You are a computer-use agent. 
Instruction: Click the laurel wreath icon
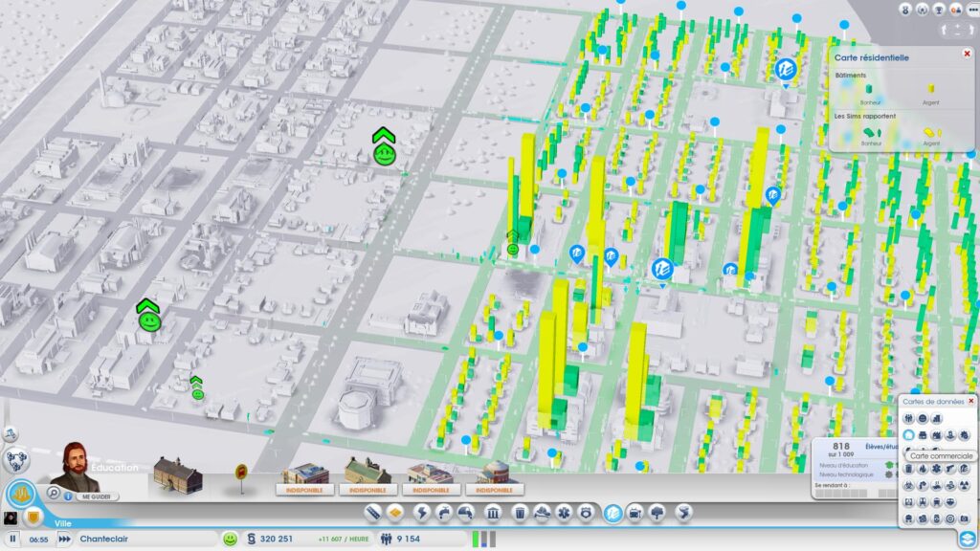pos(923,10)
